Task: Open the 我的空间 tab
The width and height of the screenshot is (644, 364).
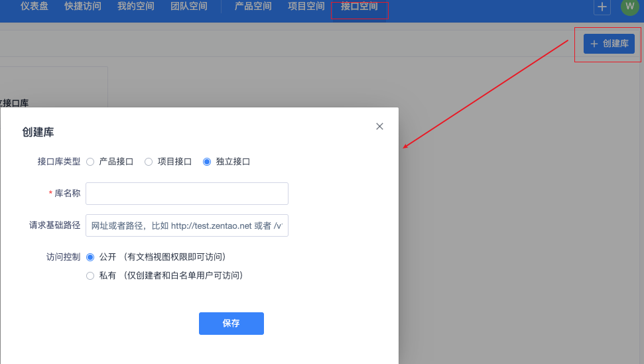Action: point(136,6)
